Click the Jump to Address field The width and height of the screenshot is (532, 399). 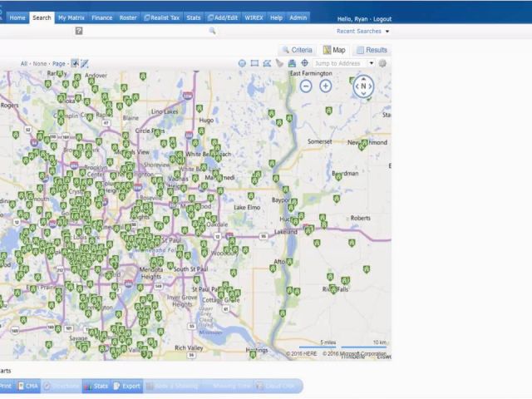(x=340, y=63)
